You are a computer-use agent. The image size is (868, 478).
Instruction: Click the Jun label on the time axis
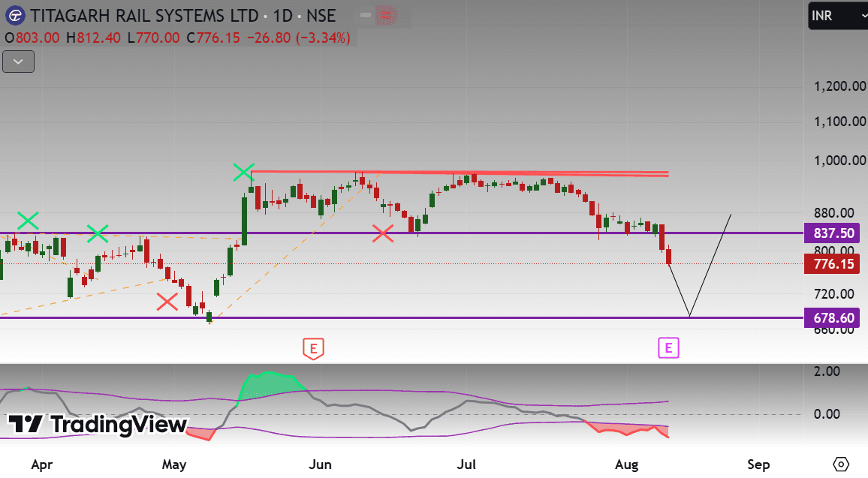point(320,464)
